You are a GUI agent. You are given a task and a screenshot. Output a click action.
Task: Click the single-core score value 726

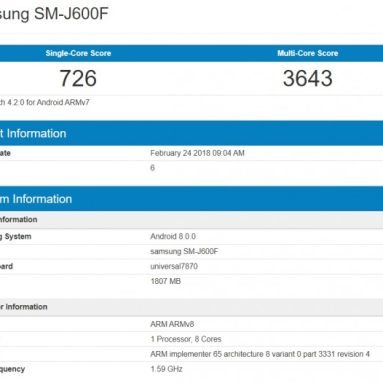click(x=78, y=78)
